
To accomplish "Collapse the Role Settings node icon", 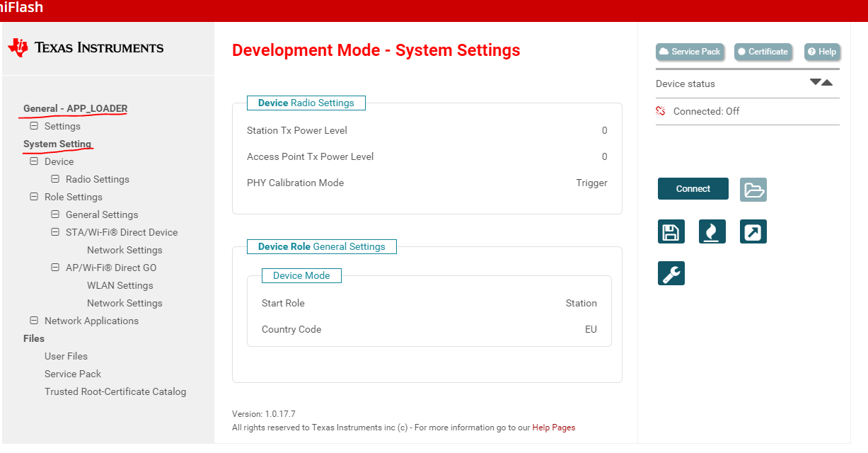I will [x=34, y=197].
